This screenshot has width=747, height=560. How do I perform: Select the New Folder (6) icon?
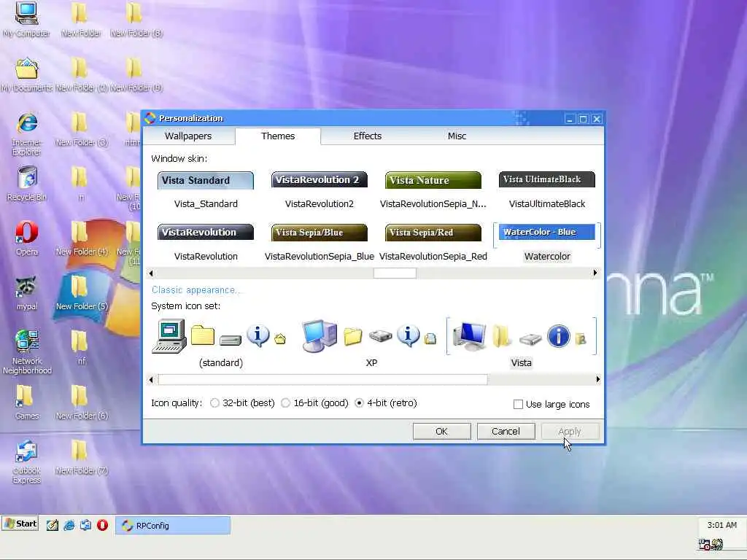tap(82, 402)
